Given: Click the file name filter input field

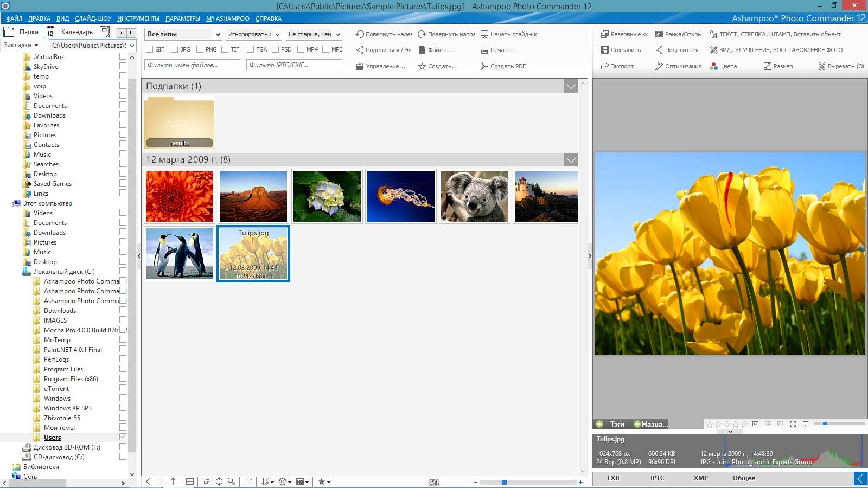Looking at the screenshot, I should pyautogui.click(x=193, y=65).
